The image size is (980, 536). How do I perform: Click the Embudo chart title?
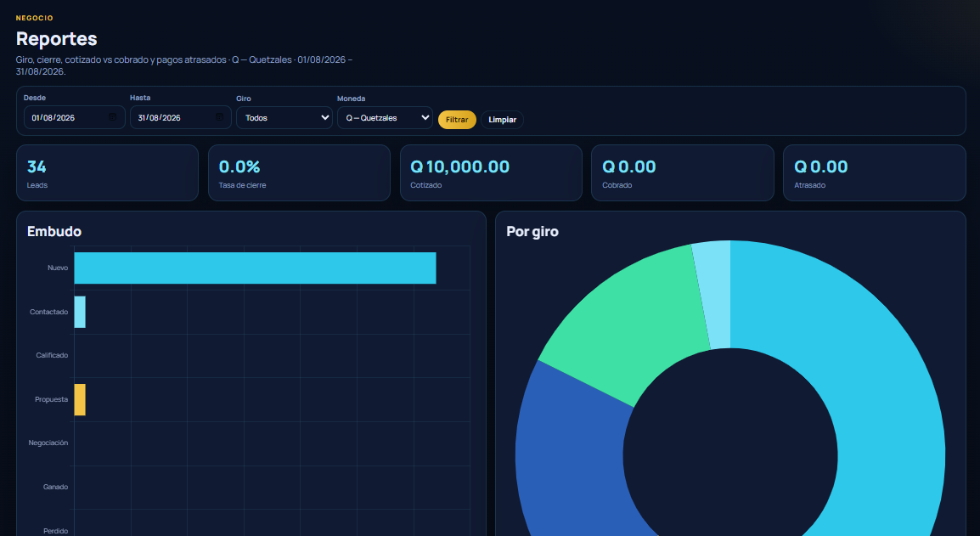point(54,231)
